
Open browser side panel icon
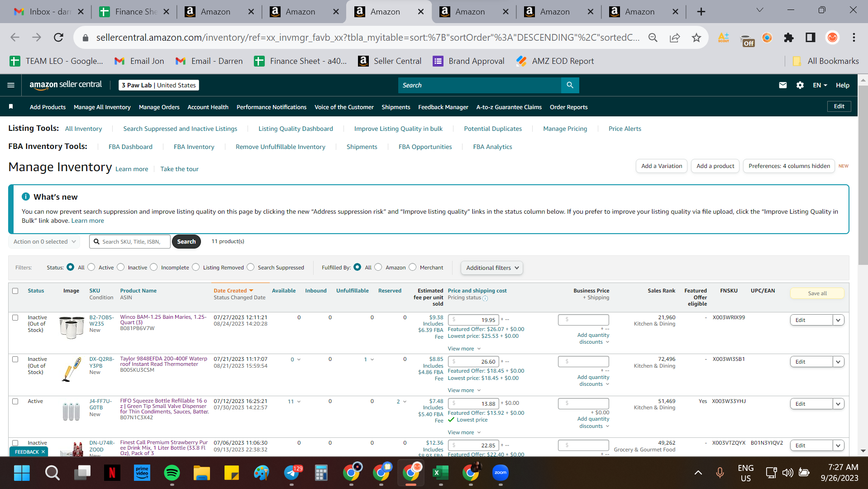point(810,38)
